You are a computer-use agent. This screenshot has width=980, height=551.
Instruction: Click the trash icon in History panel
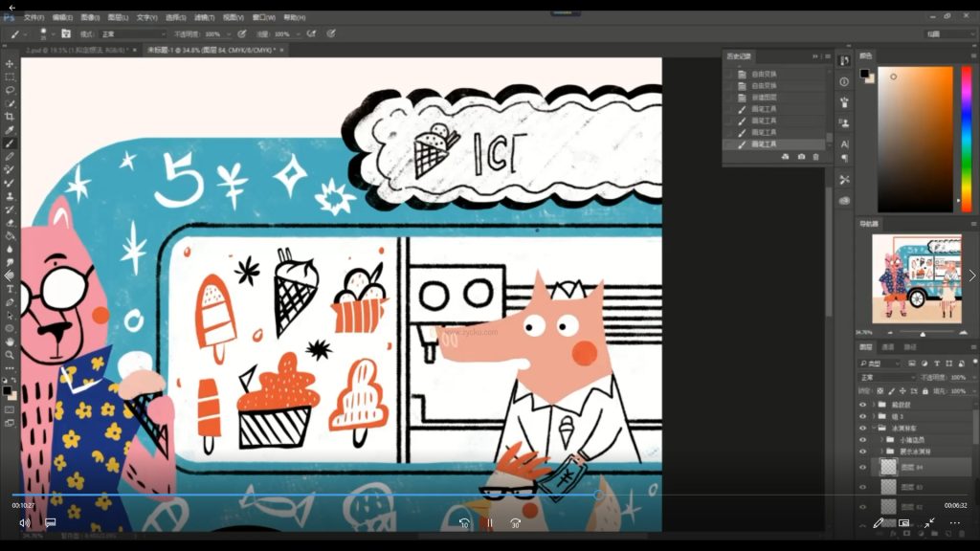click(815, 156)
